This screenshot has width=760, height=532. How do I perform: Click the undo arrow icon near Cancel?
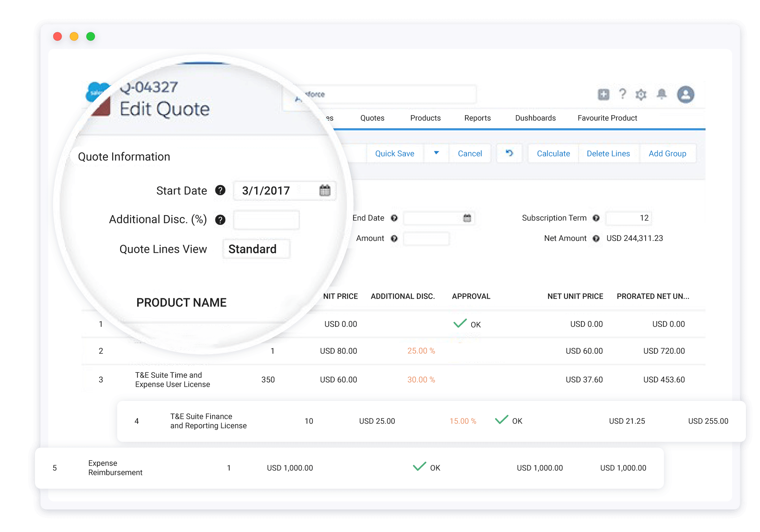point(509,153)
